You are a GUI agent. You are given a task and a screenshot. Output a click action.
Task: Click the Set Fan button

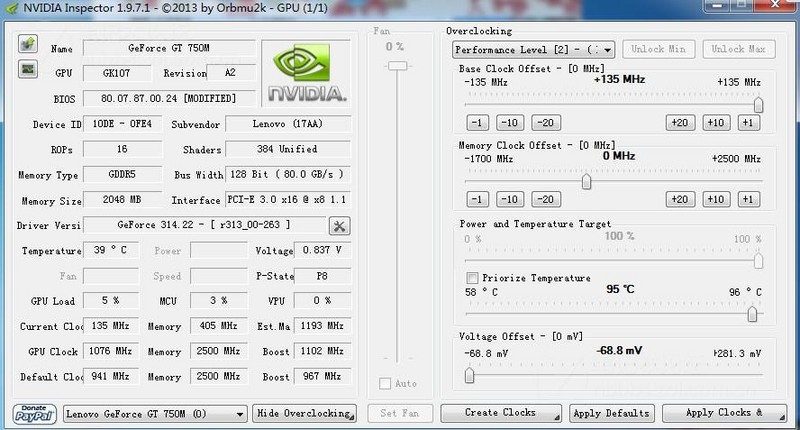(x=399, y=413)
